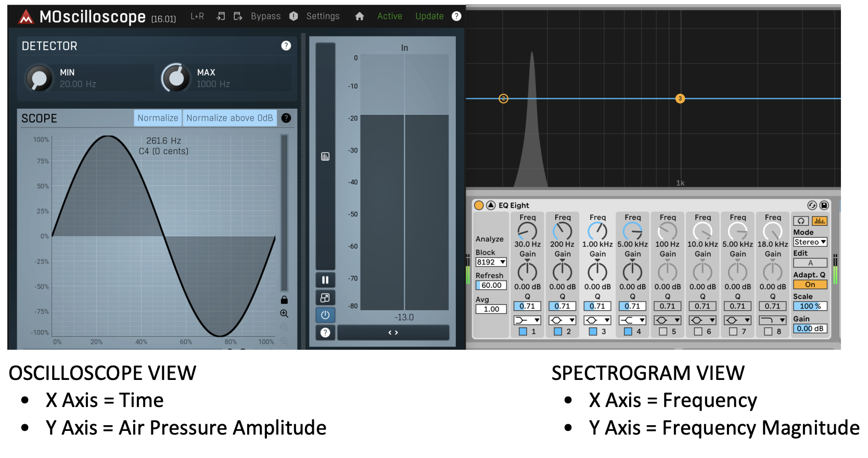Click the preset export icon before Bypass

point(238,16)
